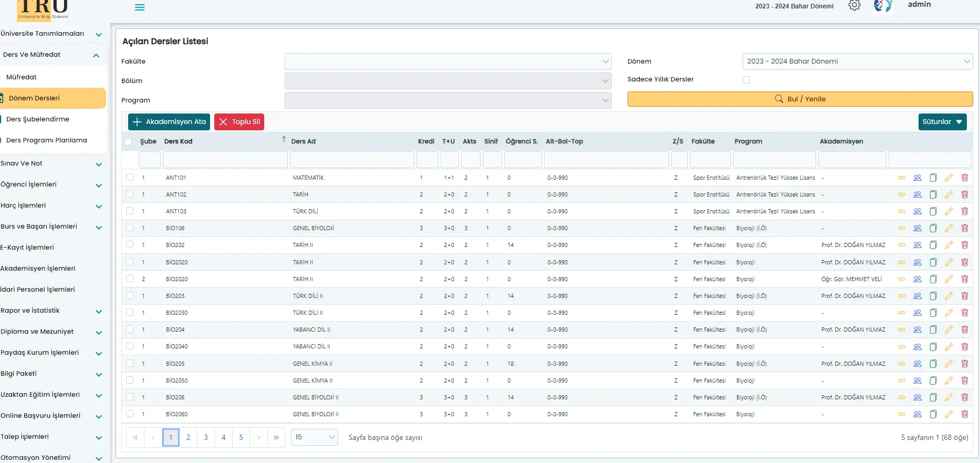The height and width of the screenshot is (463, 980).
Task: Click the Akademisyen Ata button
Action: 169,122
